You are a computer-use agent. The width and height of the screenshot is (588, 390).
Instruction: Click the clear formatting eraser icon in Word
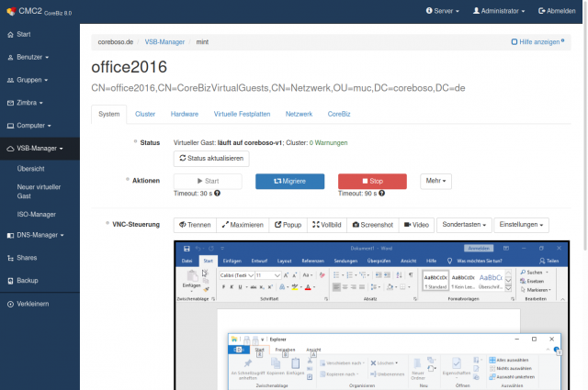322,275
